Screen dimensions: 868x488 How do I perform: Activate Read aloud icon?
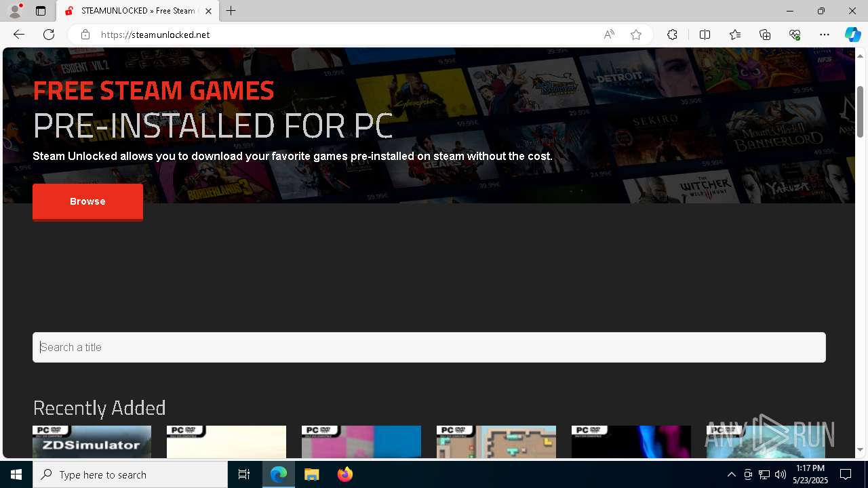(609, 35)
